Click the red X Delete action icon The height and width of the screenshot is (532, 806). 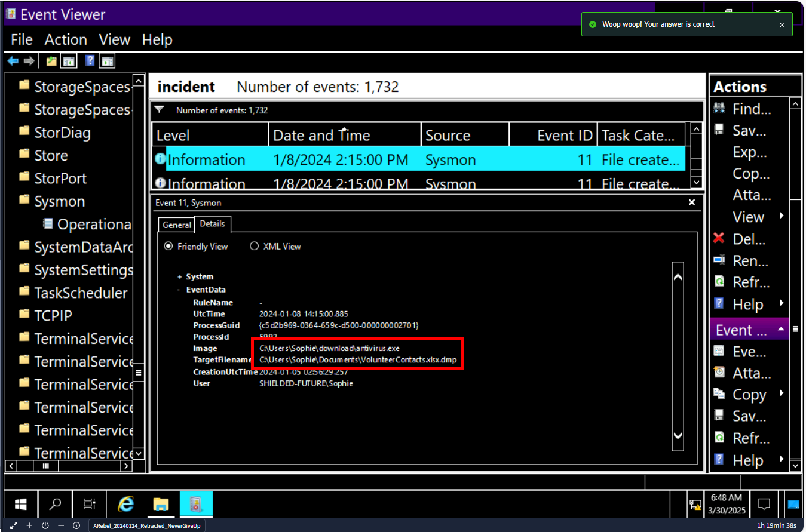pyautogui.click(x=719, y=239)
